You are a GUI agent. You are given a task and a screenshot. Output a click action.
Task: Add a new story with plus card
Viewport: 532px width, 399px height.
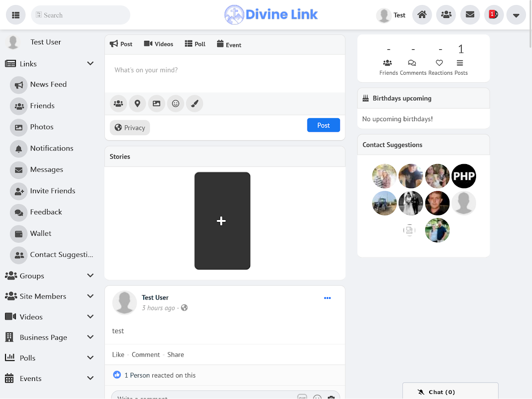[222, 220]
